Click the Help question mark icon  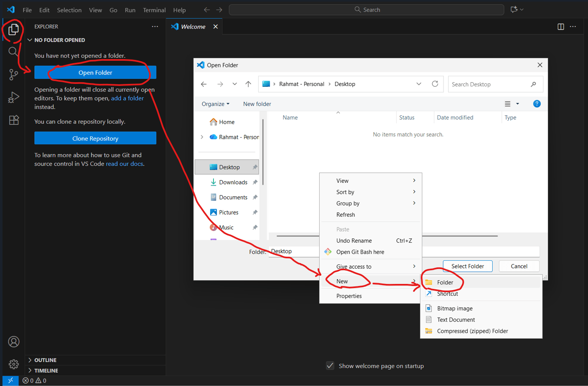[x=537, y=104]
